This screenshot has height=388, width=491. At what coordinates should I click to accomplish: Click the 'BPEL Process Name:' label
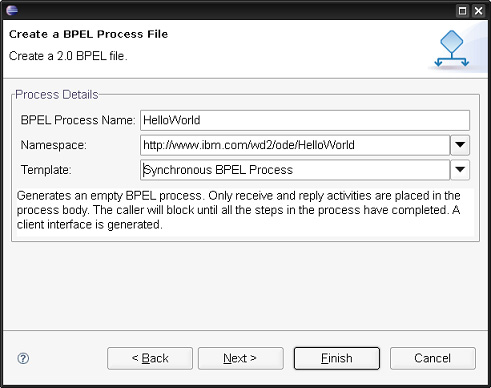(x=78, y=120)
